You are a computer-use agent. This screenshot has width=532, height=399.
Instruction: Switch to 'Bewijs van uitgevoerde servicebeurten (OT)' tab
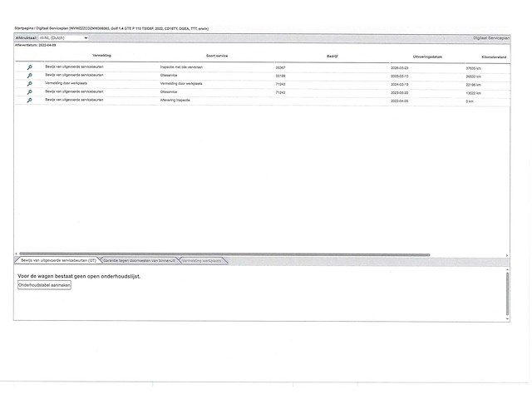coord(58,260)
